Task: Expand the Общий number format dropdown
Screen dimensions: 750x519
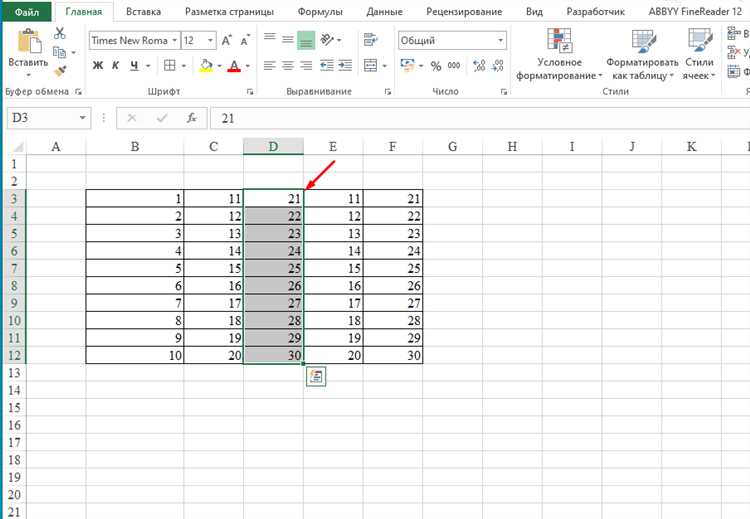Action: 500,41
